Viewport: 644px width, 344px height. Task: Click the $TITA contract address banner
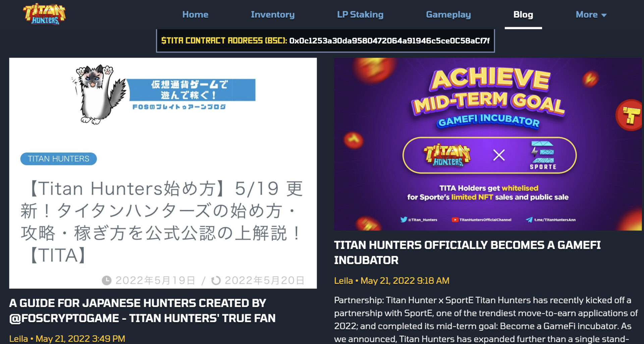(x=325, y=41)
